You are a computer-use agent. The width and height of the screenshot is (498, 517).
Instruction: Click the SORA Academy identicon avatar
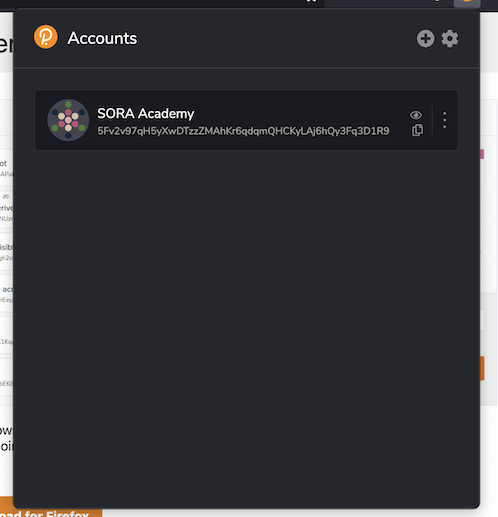point(68,120)
